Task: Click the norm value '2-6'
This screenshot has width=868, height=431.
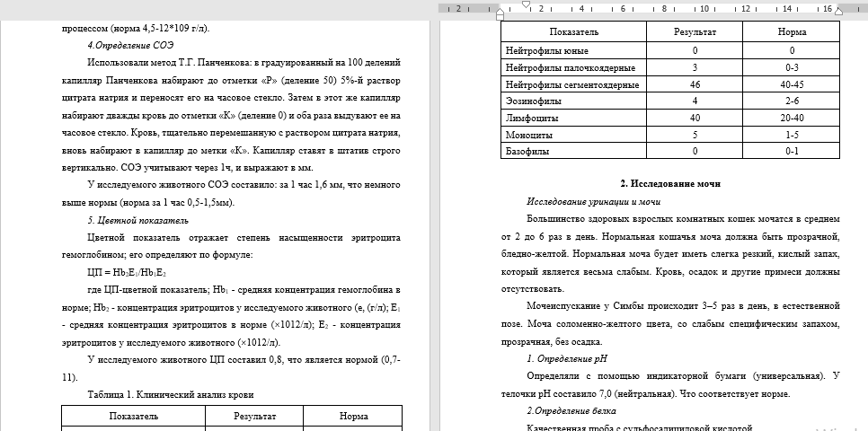Action: coord(793,101)
